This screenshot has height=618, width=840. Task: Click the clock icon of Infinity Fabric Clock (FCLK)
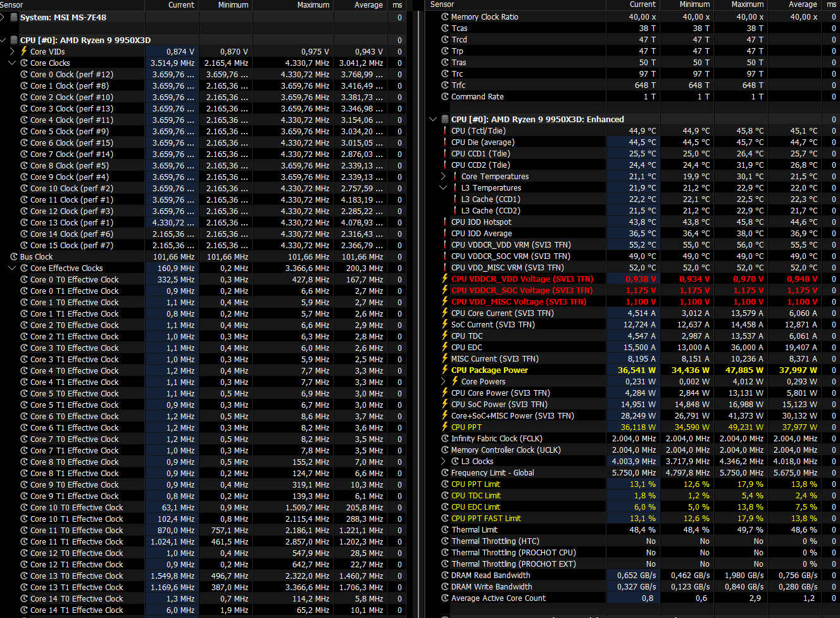tap(445, 438)
